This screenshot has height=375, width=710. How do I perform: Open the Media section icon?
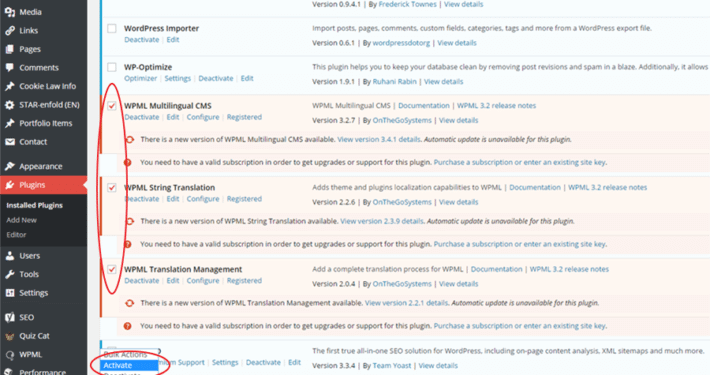click(x=10, y=12)
